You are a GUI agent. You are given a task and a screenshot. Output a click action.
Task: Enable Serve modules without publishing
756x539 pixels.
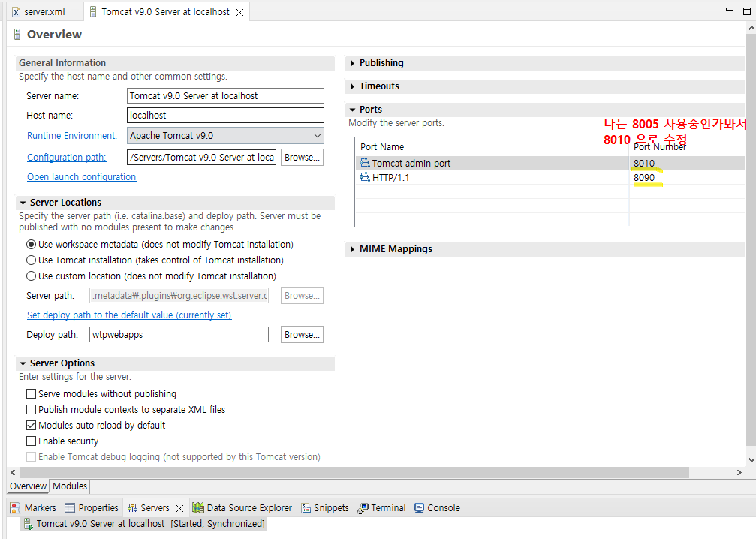(x=31, y=394)
